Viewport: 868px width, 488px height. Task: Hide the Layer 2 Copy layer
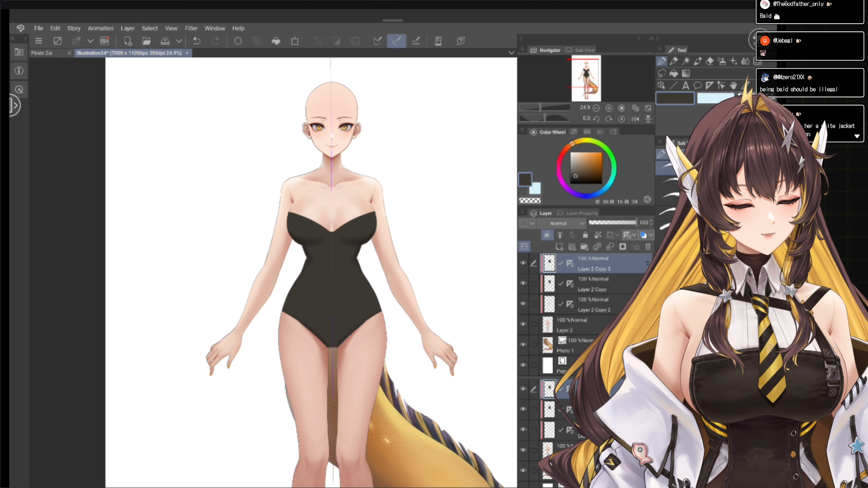(x=523, y=283)
